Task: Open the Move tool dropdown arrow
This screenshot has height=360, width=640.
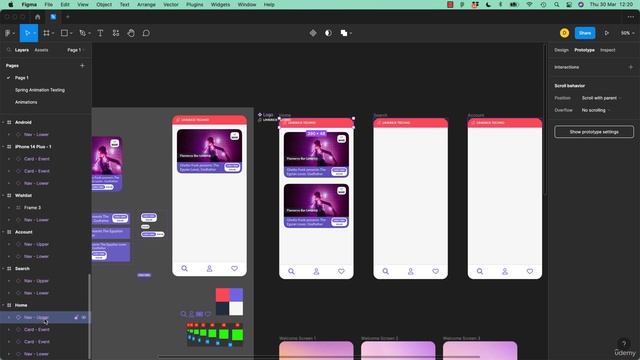Action: 35,33
